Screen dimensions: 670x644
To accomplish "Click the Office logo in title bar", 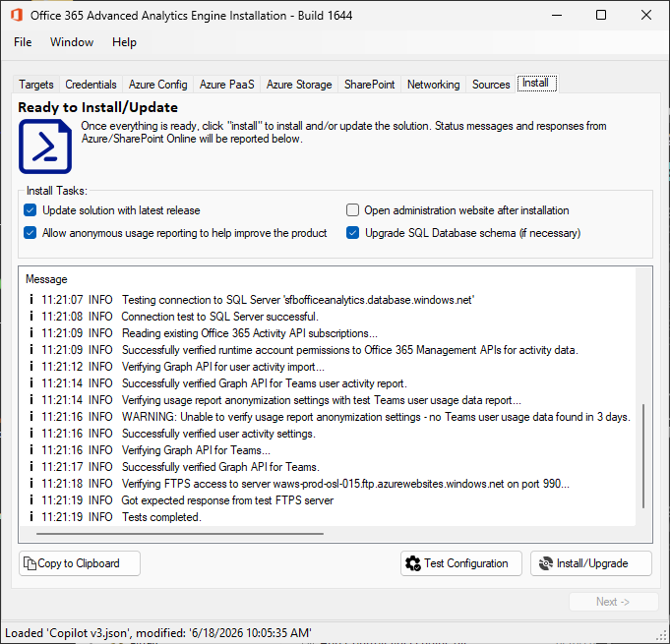I will 17,15.
